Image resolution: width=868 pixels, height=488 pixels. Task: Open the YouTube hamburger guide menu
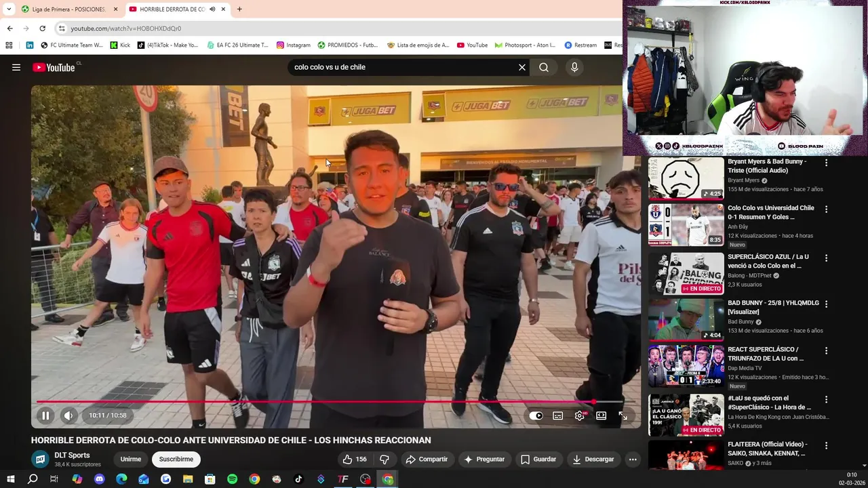coord(16,67)
